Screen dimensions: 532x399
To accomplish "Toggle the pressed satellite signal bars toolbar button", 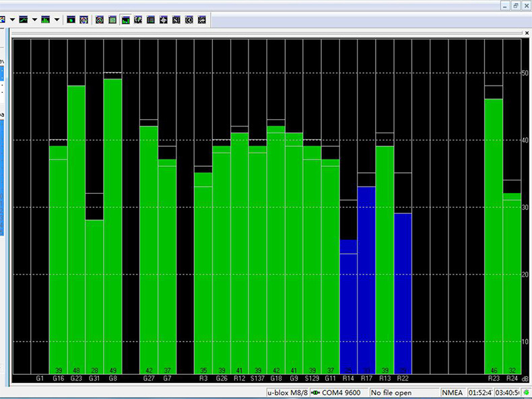I will click(x=125, y=20).
